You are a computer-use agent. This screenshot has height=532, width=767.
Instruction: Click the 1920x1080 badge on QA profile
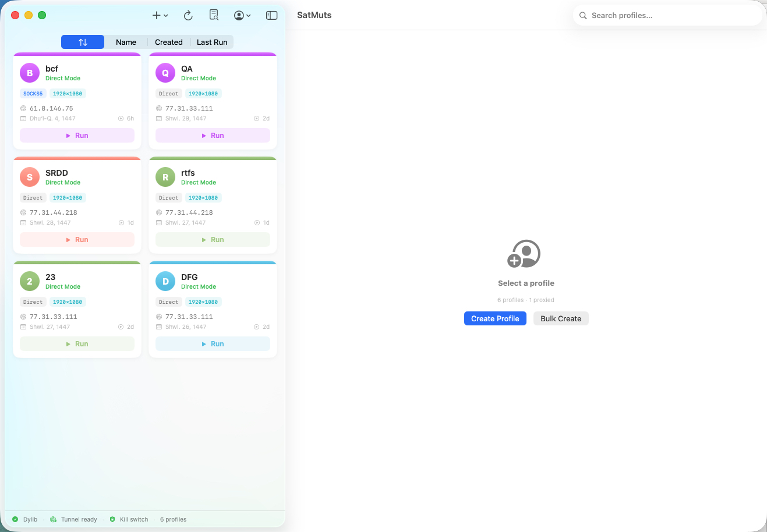tap(203, 93)
